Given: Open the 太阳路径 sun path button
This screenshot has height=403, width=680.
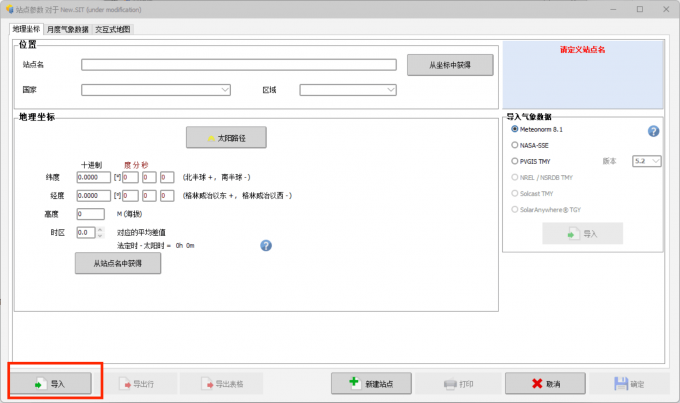Looking at the screenshot, I should point(226,138).
